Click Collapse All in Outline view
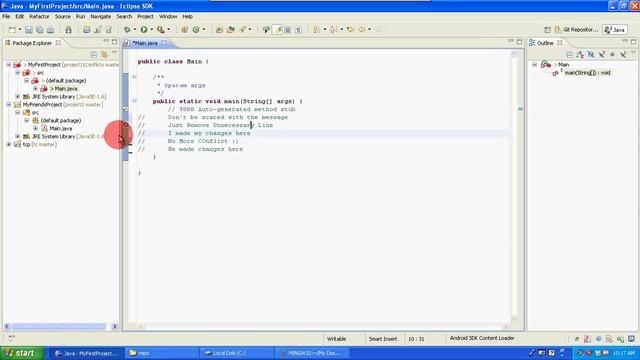 569,55
